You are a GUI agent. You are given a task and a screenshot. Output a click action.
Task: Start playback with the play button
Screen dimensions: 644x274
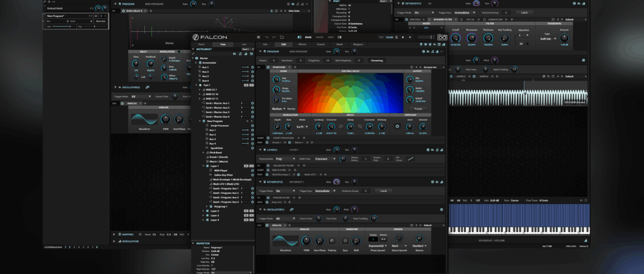click(410, 37)
